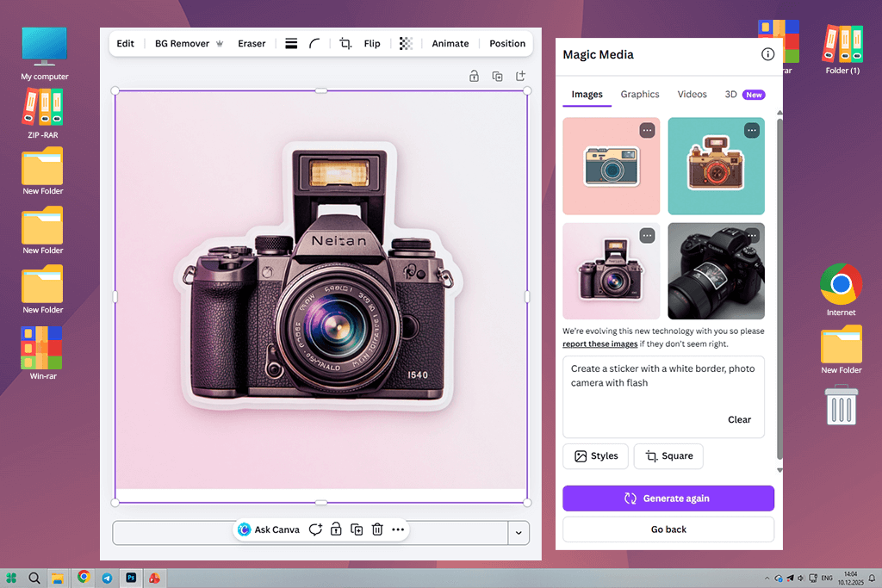Screen dimensions: 882x588
Task: Open the recycle bin on the desktop
Action: pyautogui.click(x=841, y=405)
